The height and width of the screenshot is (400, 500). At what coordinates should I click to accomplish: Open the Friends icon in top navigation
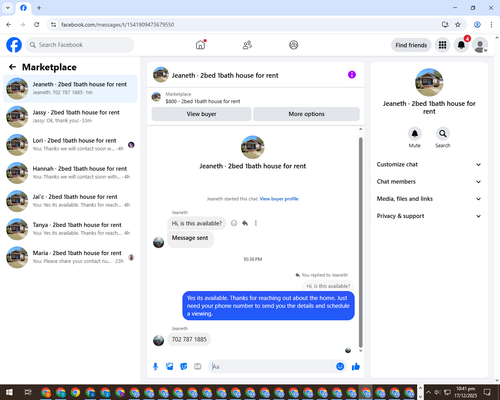247,45
